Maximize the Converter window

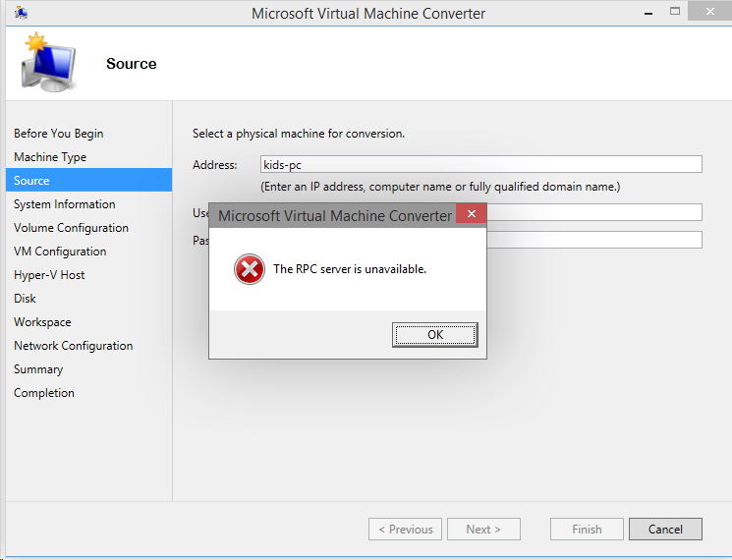675,11
